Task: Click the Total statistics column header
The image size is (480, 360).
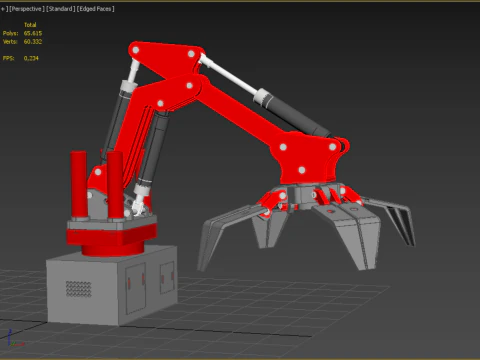Action: [30, 25]
